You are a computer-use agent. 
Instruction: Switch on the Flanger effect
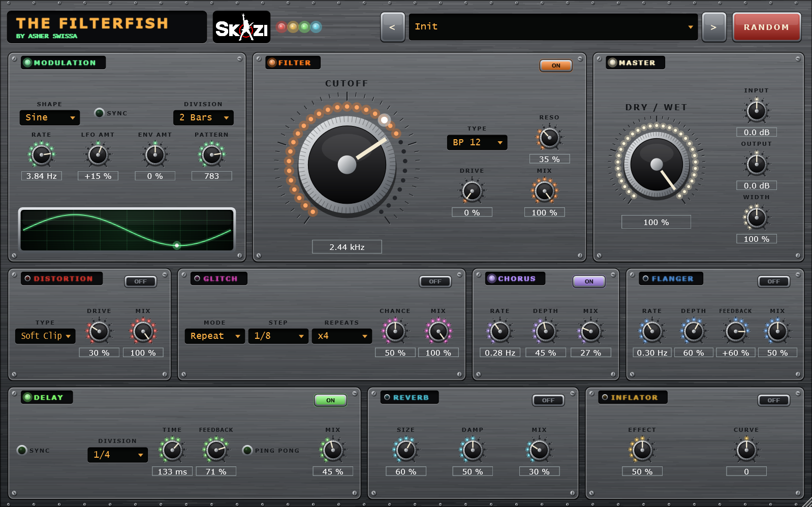pos(773,281)
